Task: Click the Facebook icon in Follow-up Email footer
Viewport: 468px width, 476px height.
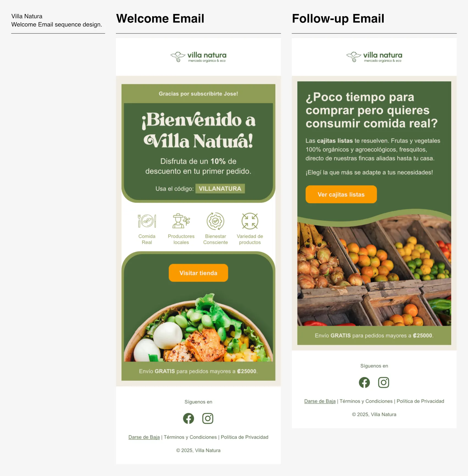Action: tap(364, 382)
